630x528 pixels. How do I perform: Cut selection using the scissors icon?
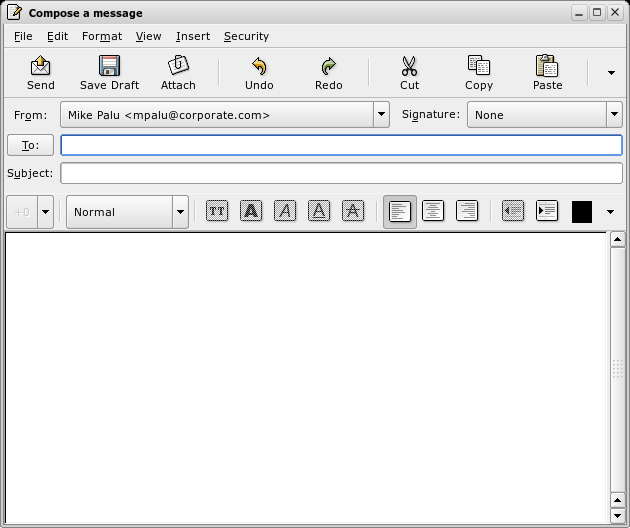409,72
